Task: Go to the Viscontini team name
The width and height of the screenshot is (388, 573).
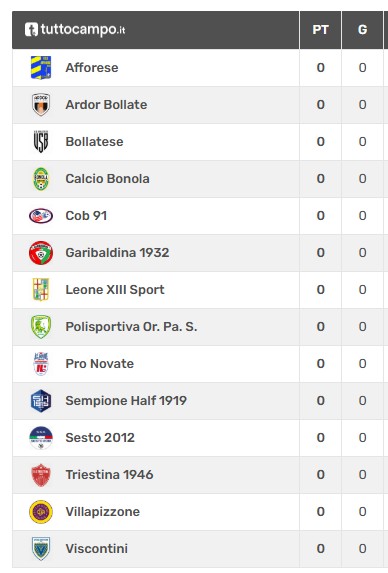Action: pyautogui.click(x=97, y=549)
